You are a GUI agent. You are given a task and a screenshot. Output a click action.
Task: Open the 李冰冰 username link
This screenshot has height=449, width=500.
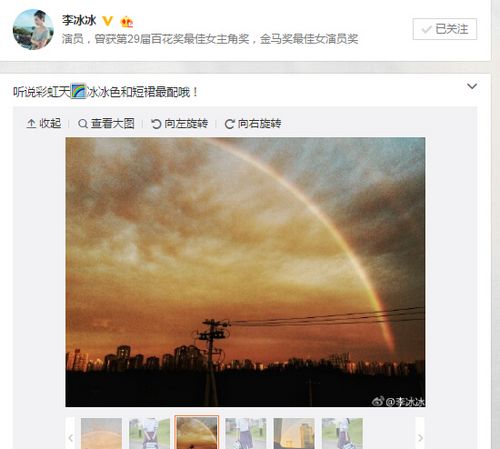click(79, 21)
